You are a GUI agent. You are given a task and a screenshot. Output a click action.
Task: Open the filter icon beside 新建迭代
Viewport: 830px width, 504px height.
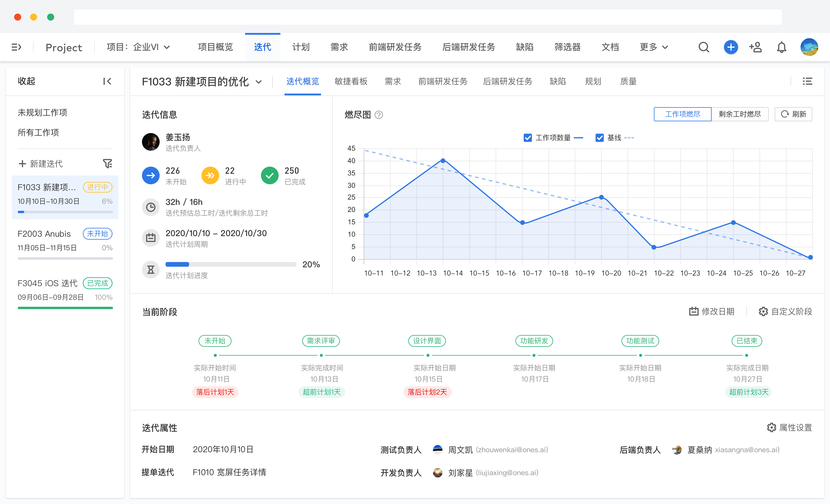[x=107, y=164]
